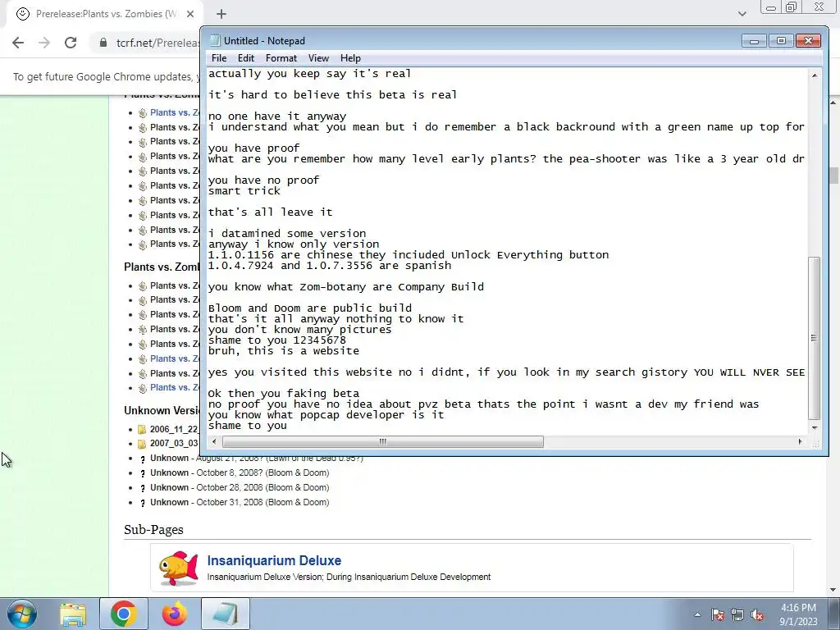Open a new Chrome tab
Image resolution: width=840 pixels, height=630 pixels.
tap(221, 14)
